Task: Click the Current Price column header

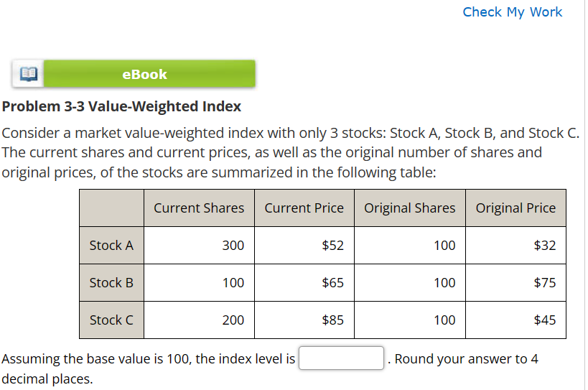Action: pos(304,208)
